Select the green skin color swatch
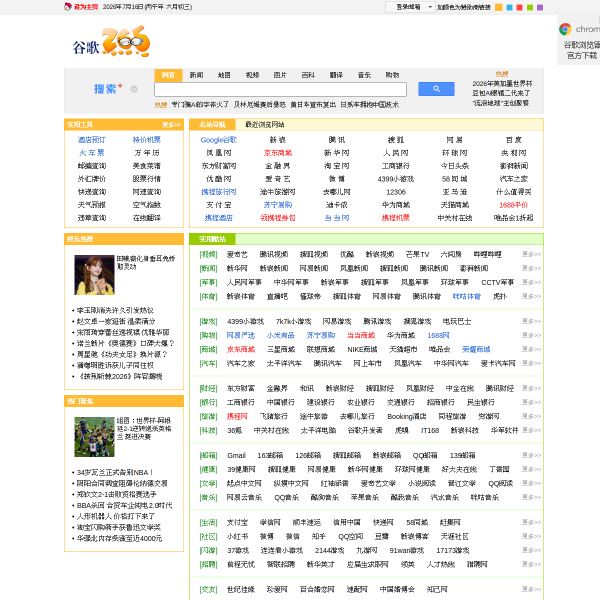 point(530,7)
